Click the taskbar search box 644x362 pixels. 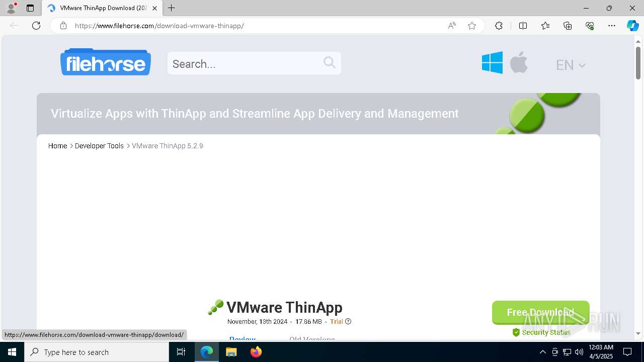[x=97, y=352]
